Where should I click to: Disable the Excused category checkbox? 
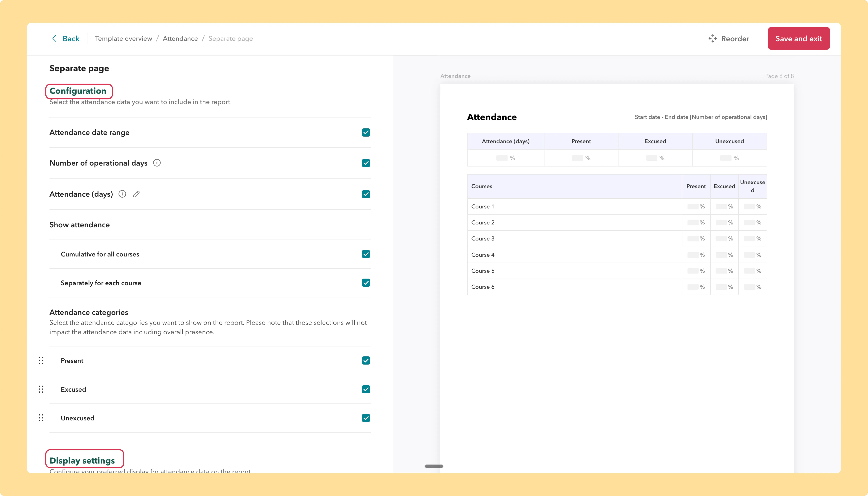click(x=366, y=389)
